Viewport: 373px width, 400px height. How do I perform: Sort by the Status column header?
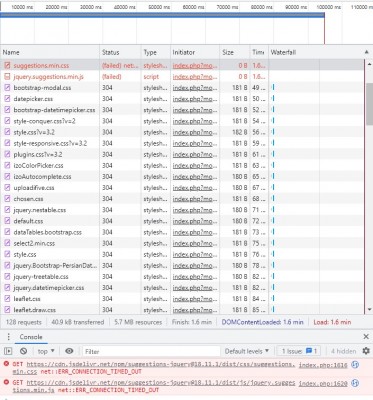(x=120, y=52)
